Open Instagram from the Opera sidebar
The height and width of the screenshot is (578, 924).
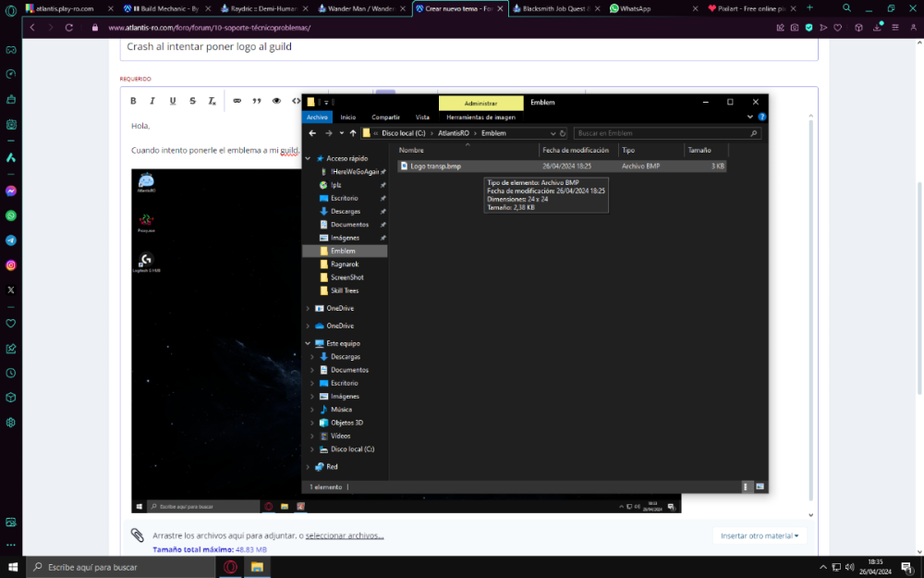[x=11, y=265]
